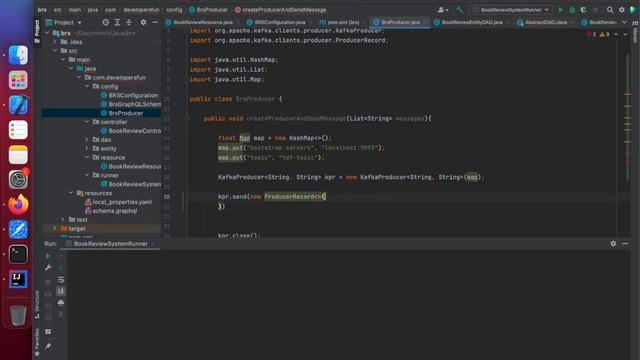Open Xcode from the Dock

pyautogui.click(x=18, y=105)
